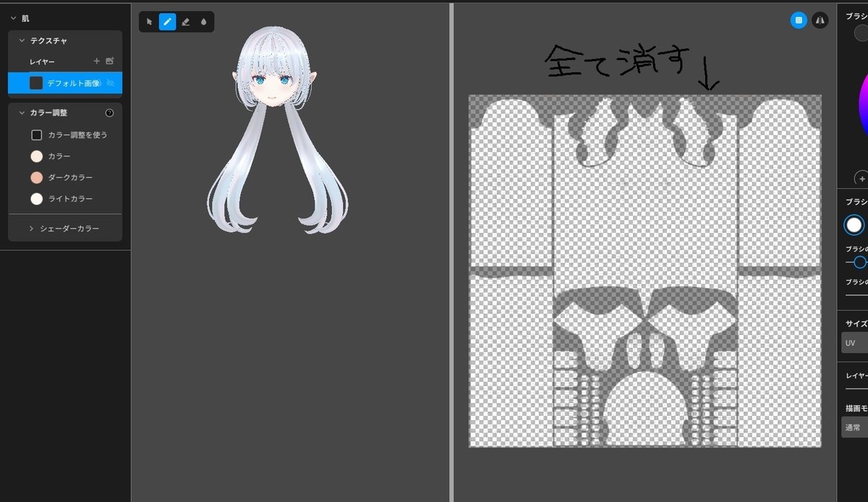Select the カラー color swatch
The image size is (868, 502).
[36, 156]
